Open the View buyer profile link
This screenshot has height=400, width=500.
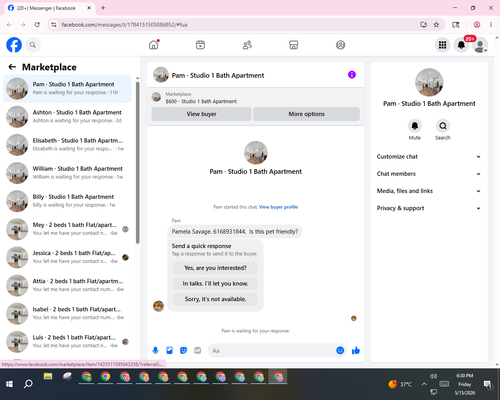click(x=278, y=207)
